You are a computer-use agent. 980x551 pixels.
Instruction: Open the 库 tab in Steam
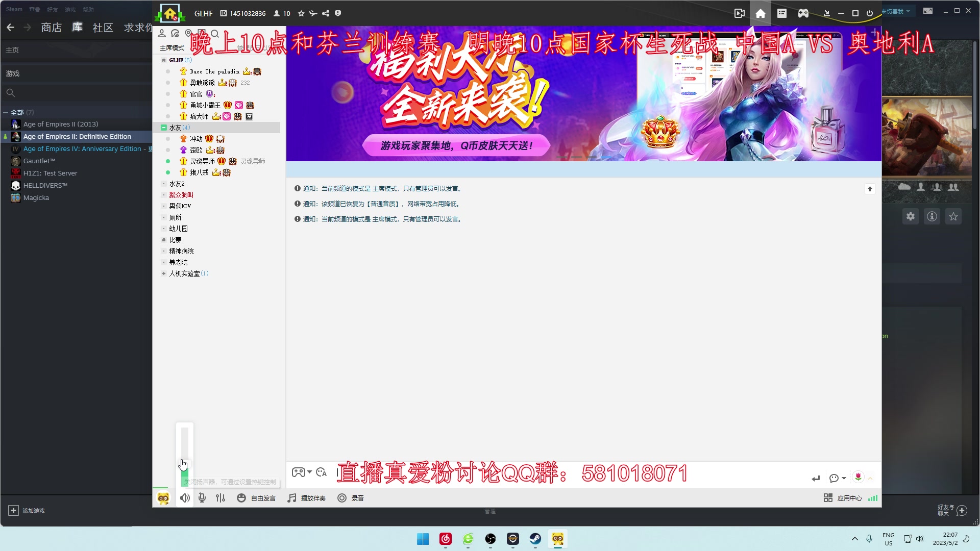(x=77, y=27)
